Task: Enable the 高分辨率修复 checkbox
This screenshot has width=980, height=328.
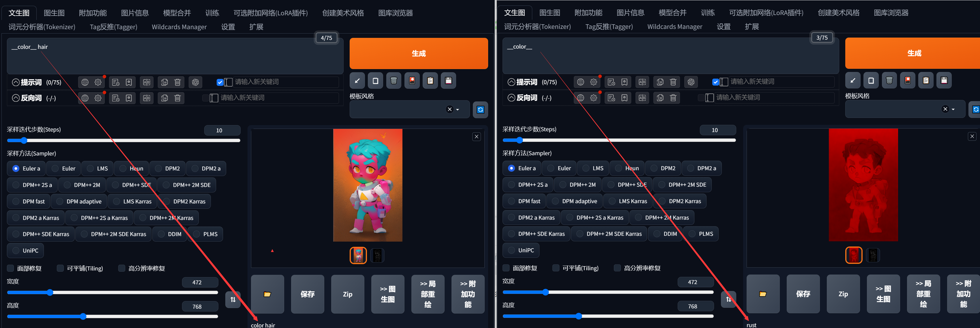Action: tap(121, 268)
